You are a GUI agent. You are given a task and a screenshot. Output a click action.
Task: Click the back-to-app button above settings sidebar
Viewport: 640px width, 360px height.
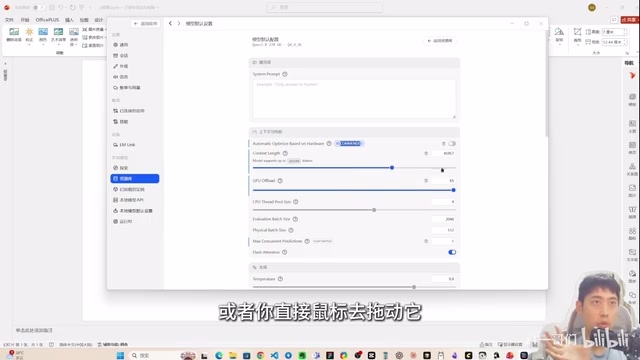tap(146, 24)
